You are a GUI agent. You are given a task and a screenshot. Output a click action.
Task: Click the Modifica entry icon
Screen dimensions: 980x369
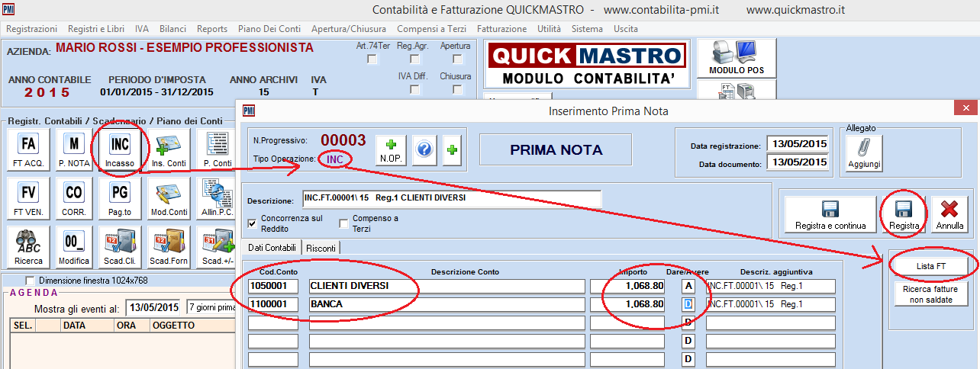click(x=74, y=246)
